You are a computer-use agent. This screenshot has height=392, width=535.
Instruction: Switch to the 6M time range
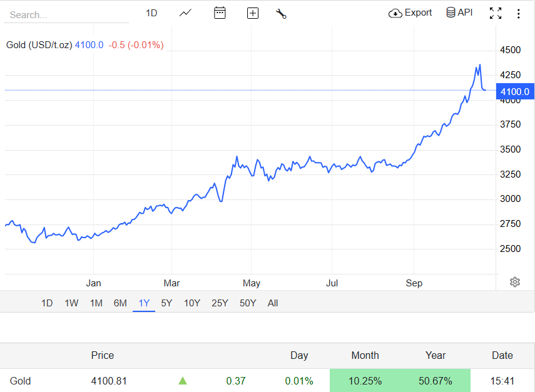pos(120,303)
